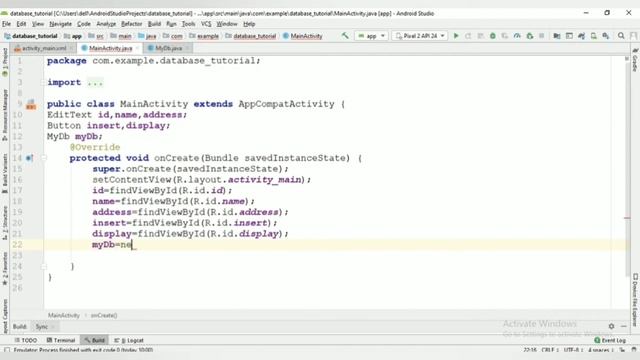This screenshot has width=640, height=360.
Task: Click tool window toggle icon in status bar corner
Action: click(x=7, y=350)
